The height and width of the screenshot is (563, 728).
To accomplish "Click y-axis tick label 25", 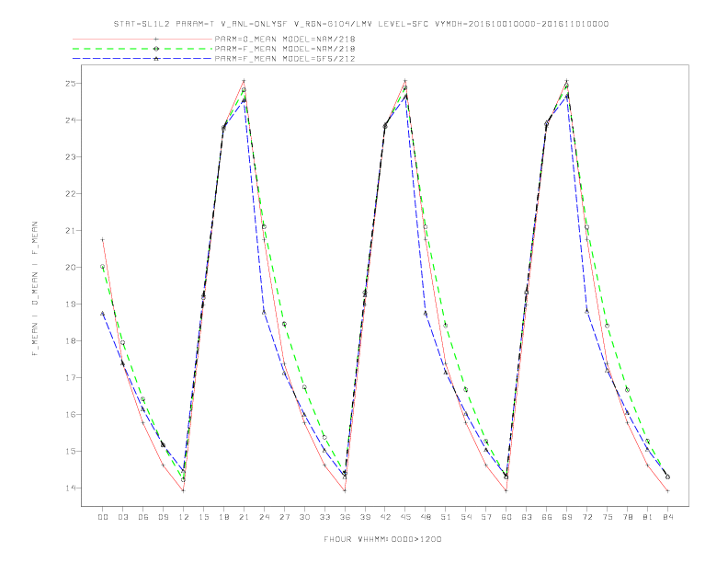I will coord(71,84).
